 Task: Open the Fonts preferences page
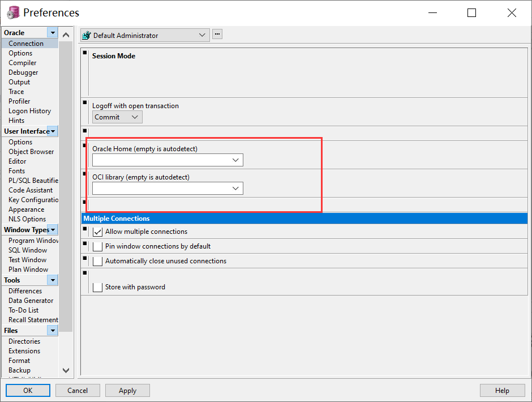(x=16, y=171)
